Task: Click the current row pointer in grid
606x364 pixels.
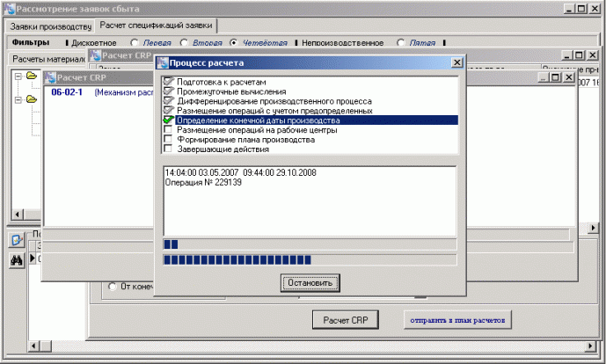Action: click(33, 258)
